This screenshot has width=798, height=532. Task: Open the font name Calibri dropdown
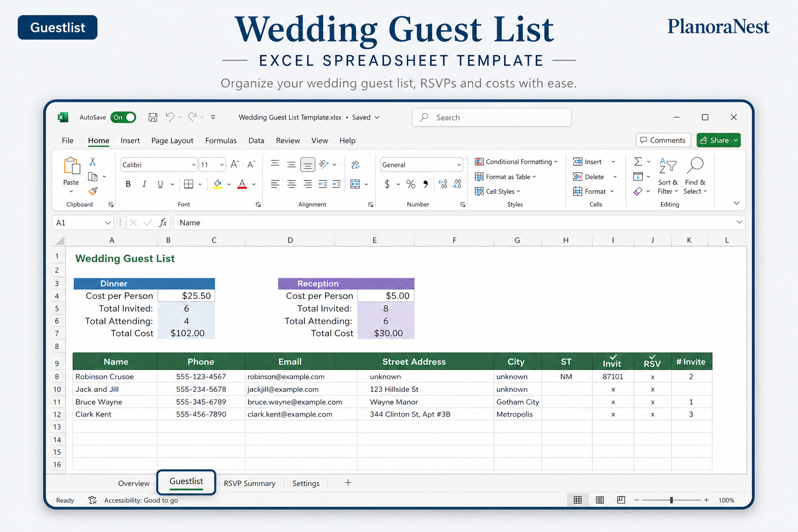click(x=193, y=165)
